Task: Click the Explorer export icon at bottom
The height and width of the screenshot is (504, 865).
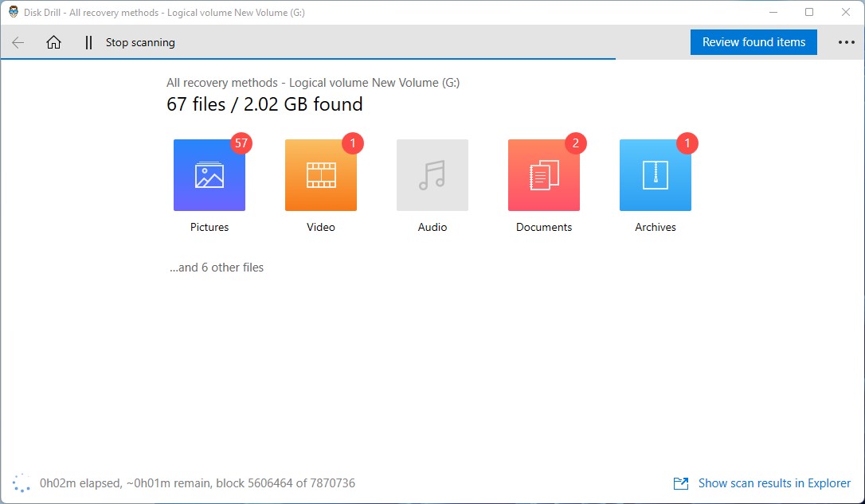Action: pyautogui.click(x=681, y=483)
